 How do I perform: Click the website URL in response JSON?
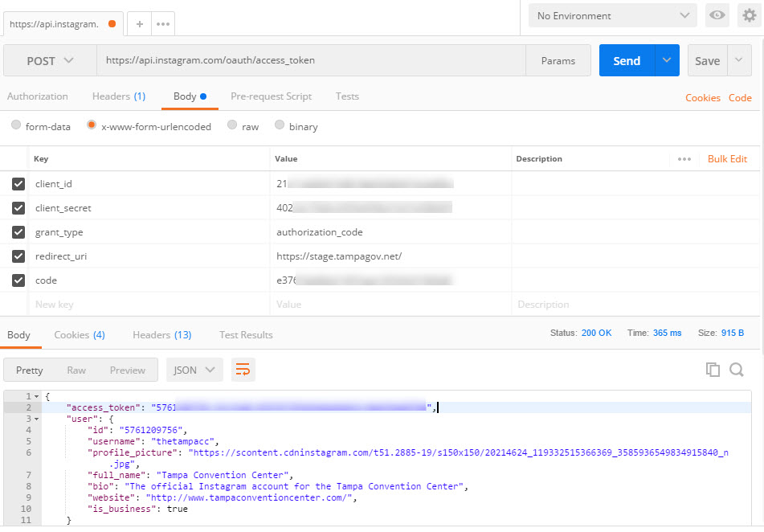(x=248, y=497)
